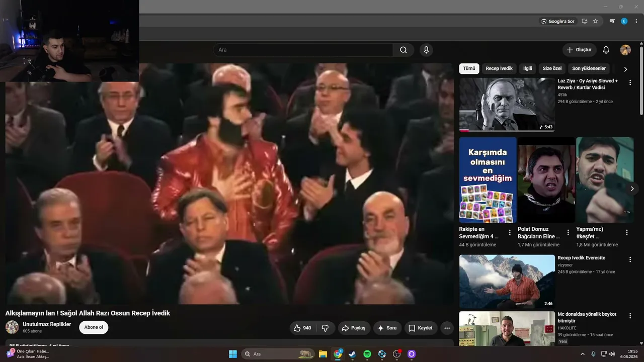Viewport: 644px width, 362px height.
Task: Open the Polat Domuz short thumbnail
Action: pos(546,180)
